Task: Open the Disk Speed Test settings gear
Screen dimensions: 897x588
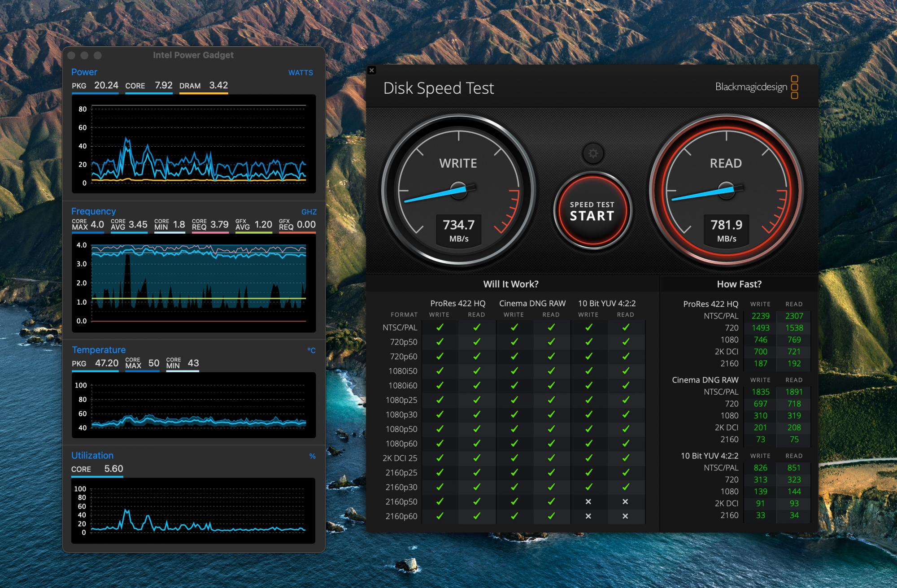Action: 593,153
